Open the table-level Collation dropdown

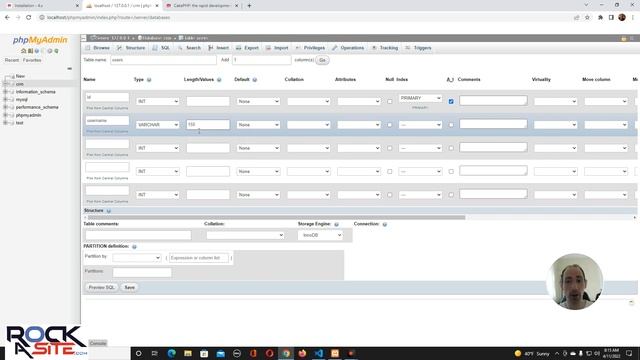(245, 235)
